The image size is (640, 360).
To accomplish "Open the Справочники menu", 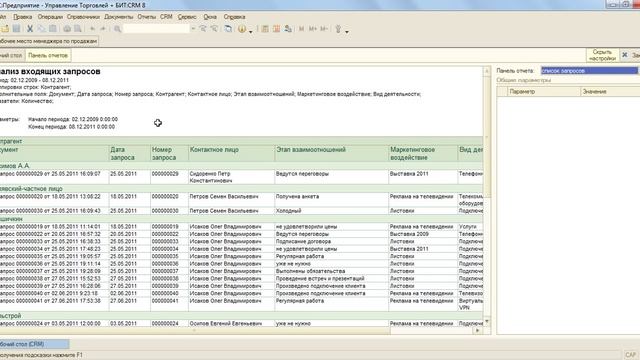I will (x=83, y=17).
